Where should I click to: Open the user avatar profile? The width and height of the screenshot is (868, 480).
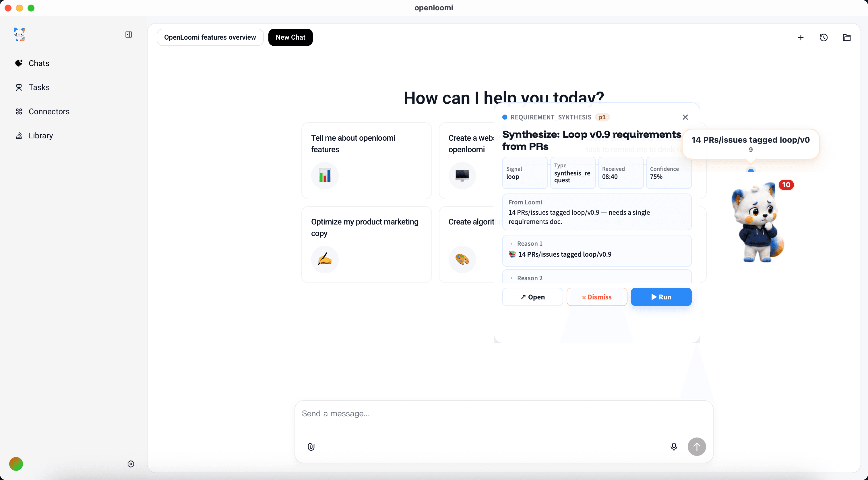(16, 464)
